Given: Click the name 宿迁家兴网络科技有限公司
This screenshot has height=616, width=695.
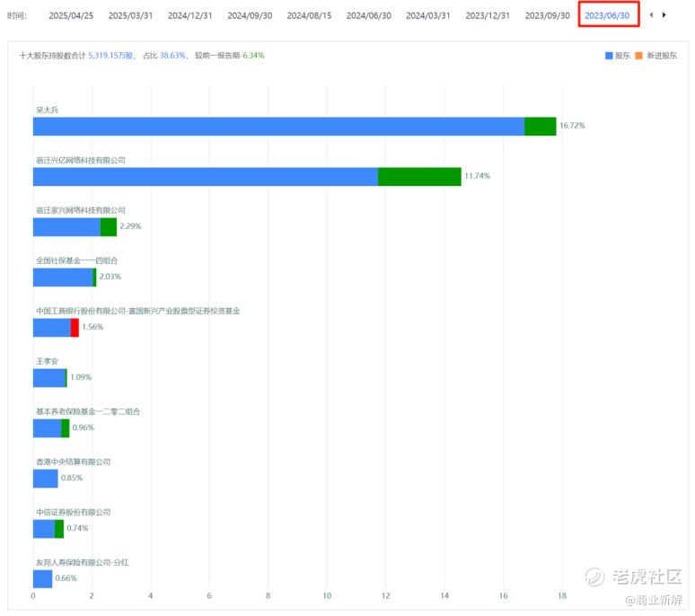Looking at the screenshot, I should coord(81,210).
